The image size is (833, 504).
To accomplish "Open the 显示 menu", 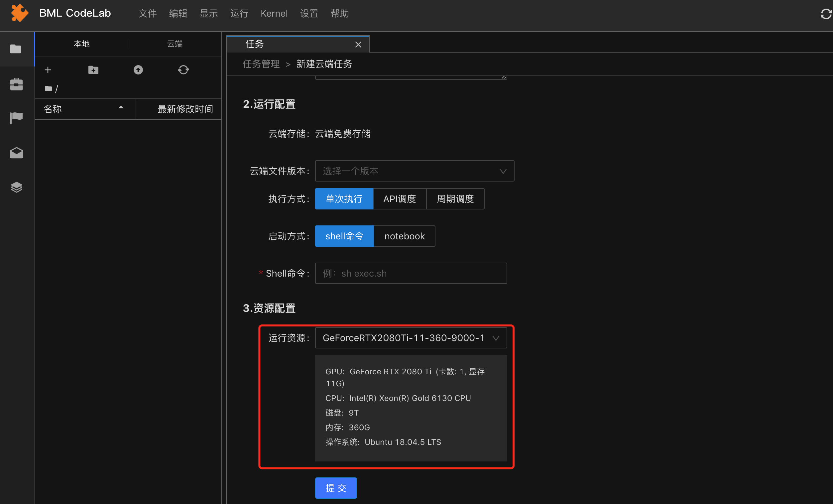I will (x=209, y=14).
